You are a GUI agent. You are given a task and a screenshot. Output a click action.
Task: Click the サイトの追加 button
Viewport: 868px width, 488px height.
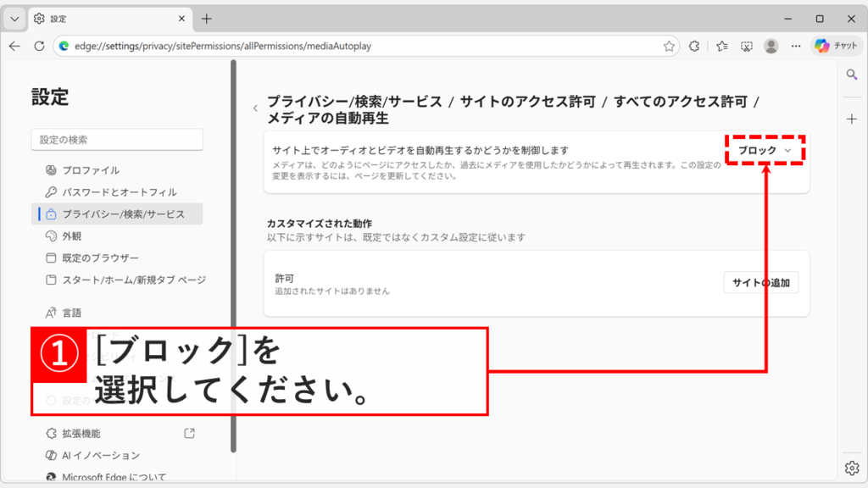coord(760,284)
